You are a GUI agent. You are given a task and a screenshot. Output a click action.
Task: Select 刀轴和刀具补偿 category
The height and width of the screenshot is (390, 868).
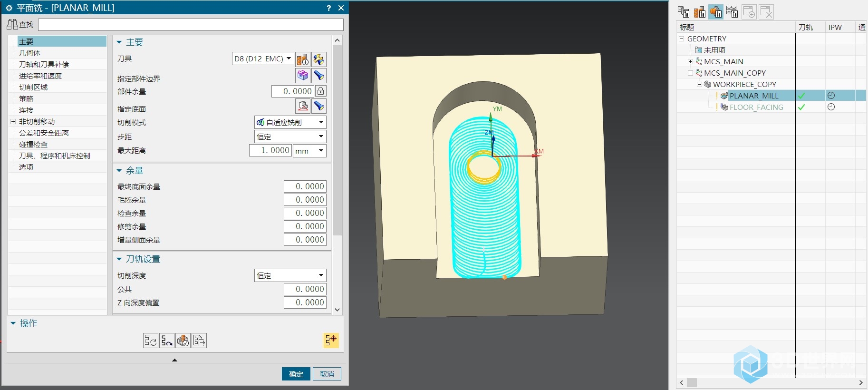point(44,64)
